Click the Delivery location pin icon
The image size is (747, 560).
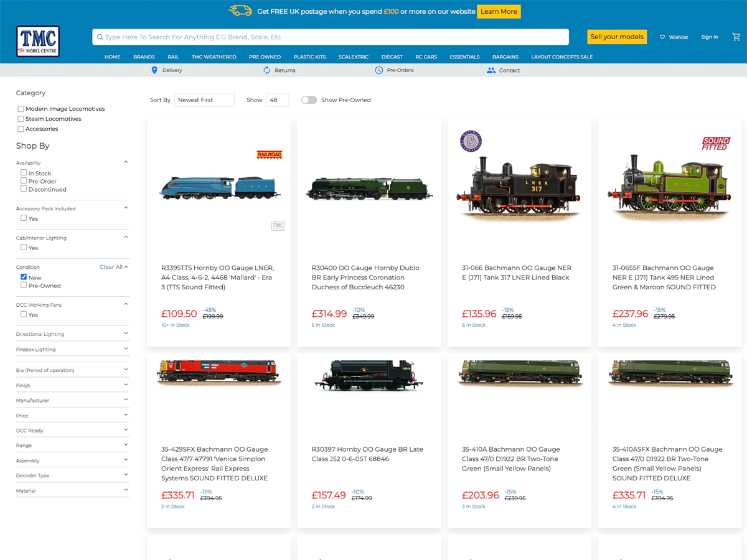154,70
